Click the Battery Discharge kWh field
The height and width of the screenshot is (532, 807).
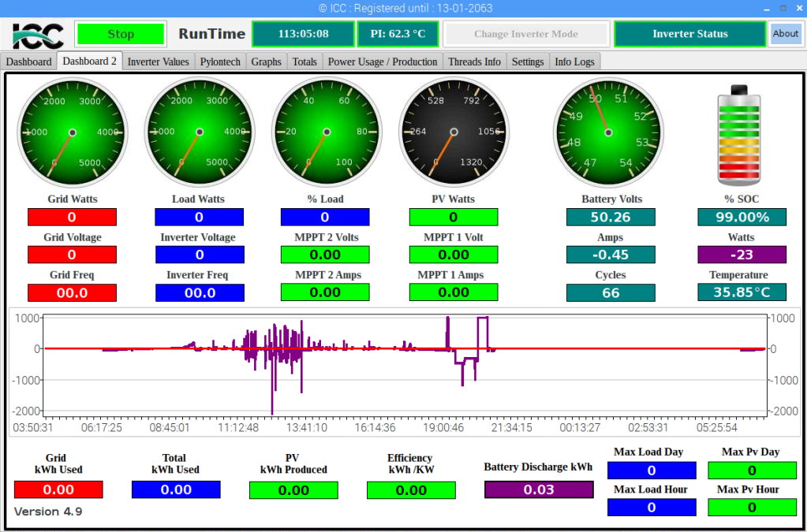coord(539,489)
